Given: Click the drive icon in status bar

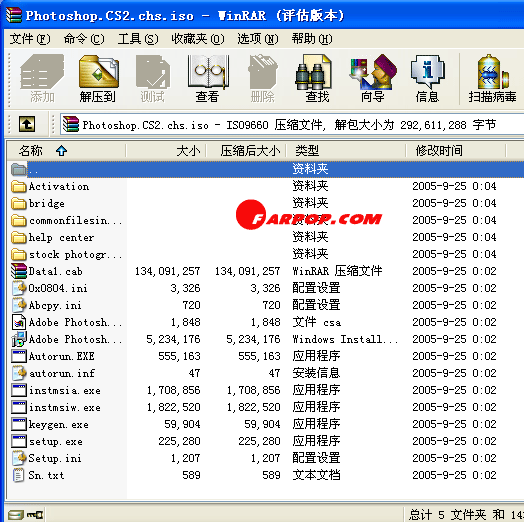Looking at the screenshot, I should (15, 515).
